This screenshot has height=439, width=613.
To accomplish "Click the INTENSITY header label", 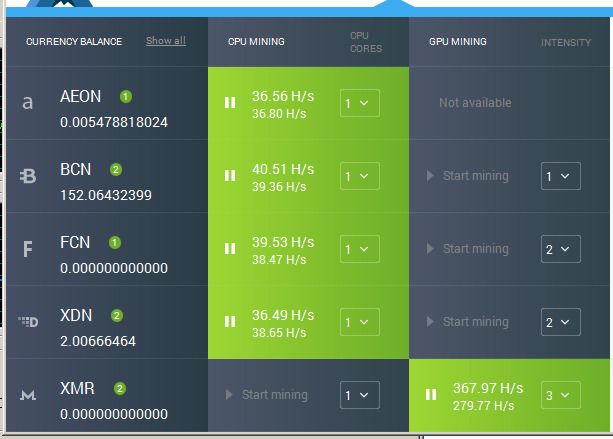I will 566,43.
